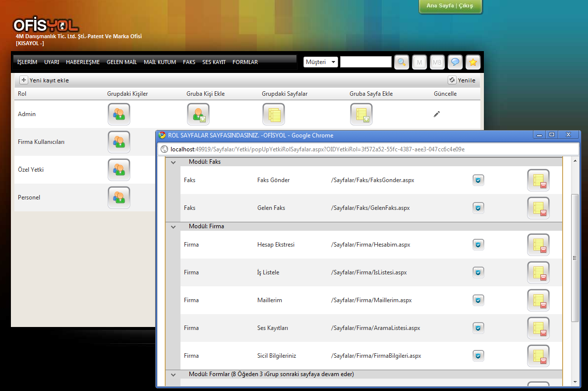Open the Müşteri dropdown
The image size is (588, 391).
(321, 62)
